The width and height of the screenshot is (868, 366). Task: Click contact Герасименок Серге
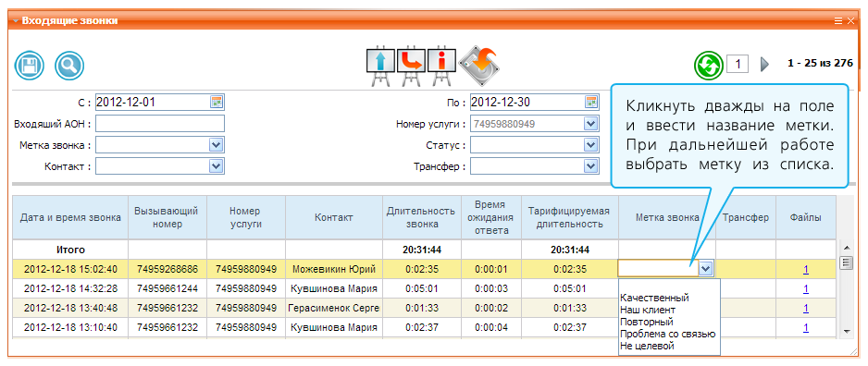(x=334, y=308)
